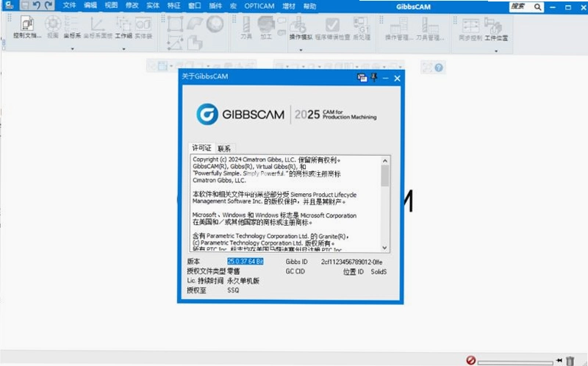Select the rectangle geometry icon in ribbon
This screenshot has height=366, width=588.
[175, 24]
